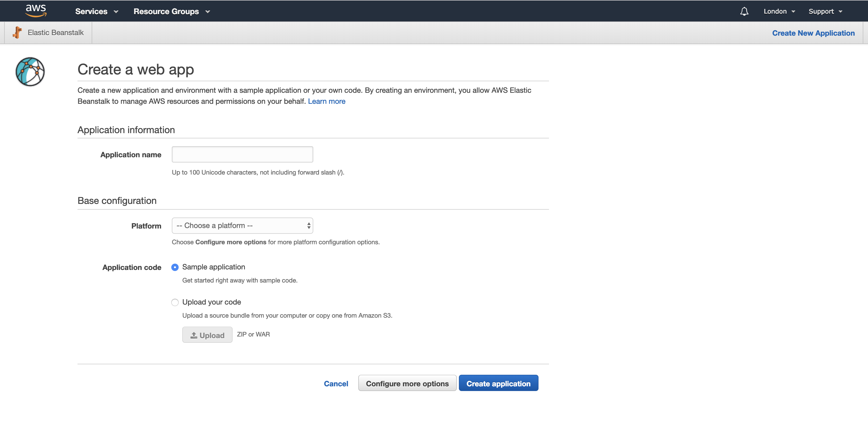Click the Create application button
Screen dimensions: 868x445
point(498,383)
